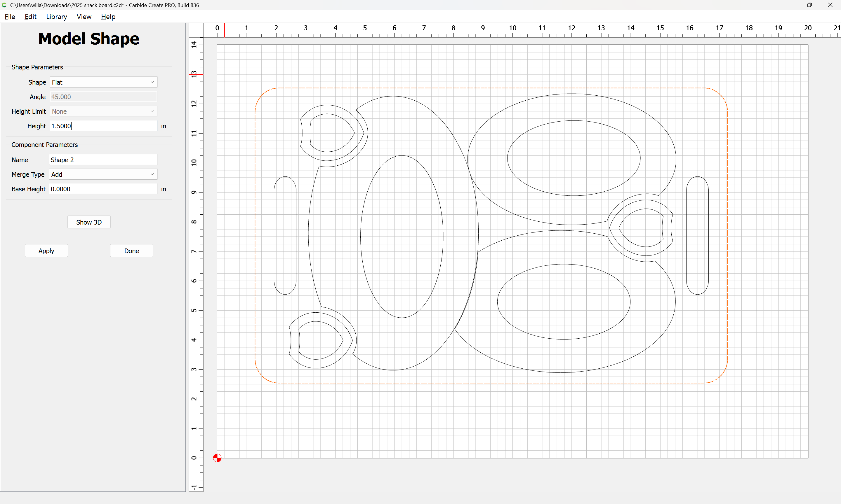Open the Help menu
Screen dimensions: 841x504
pyautogui.click(x=108, y=17)
